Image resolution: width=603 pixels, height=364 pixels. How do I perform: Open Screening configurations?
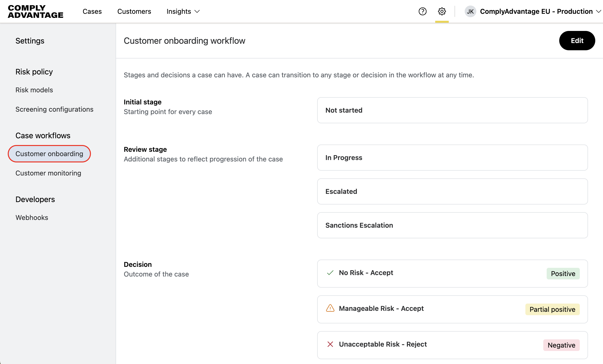point(54,109)
